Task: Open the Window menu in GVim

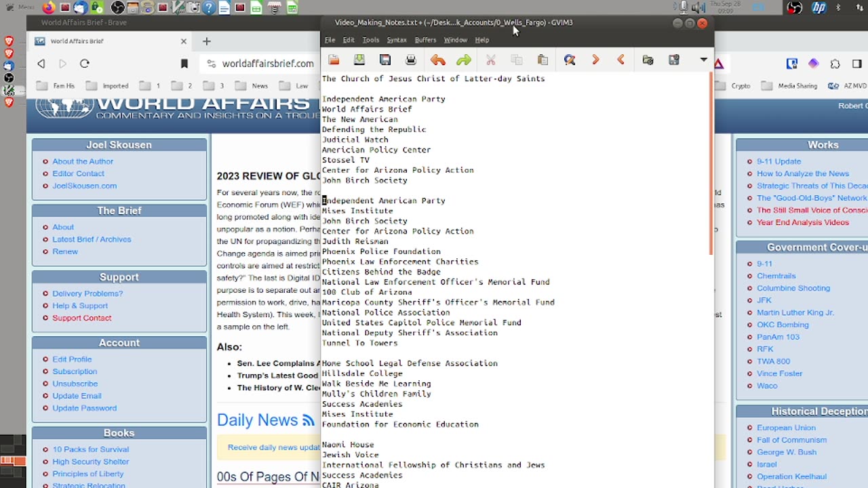Action: (455, 40)
